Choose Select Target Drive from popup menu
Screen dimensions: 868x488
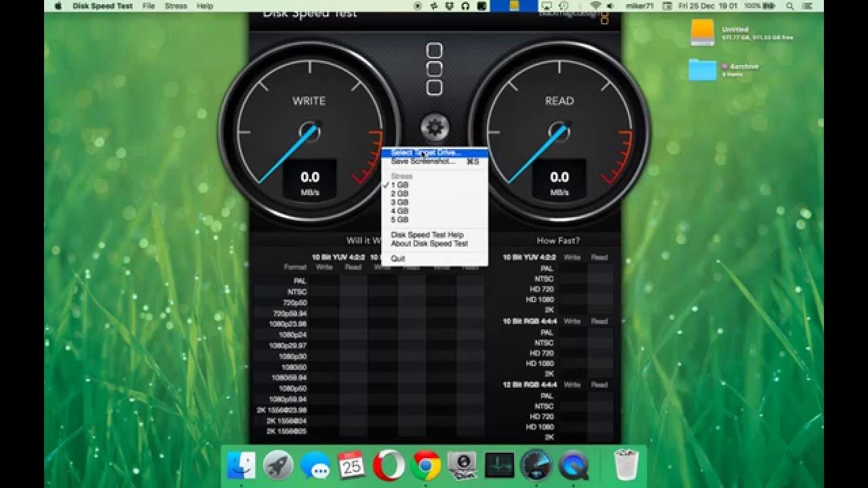434,153
